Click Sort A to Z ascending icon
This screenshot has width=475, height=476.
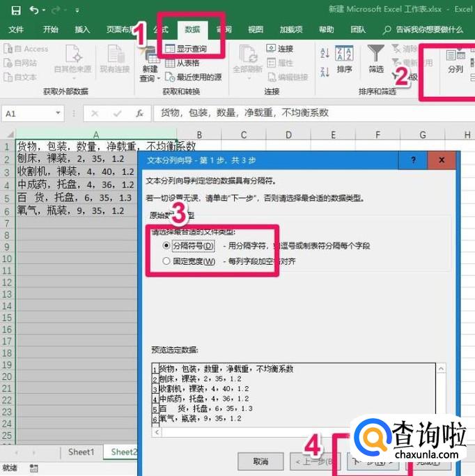(x=325, y=53)
